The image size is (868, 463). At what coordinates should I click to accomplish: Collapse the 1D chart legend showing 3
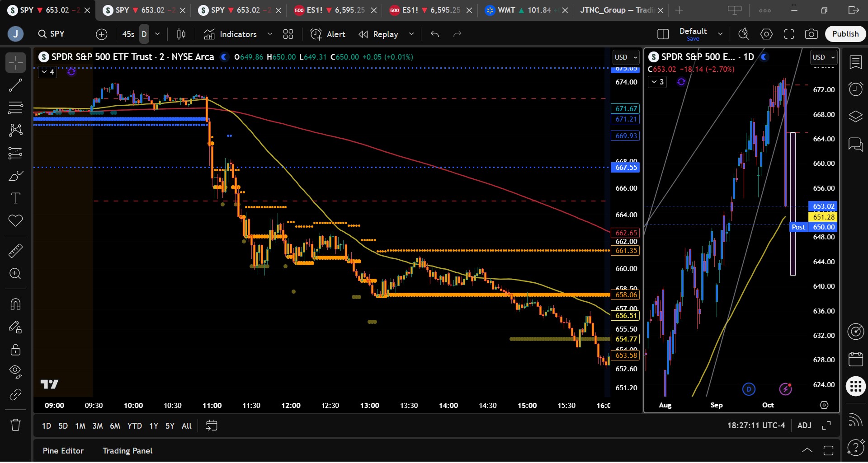pos(657,82)
